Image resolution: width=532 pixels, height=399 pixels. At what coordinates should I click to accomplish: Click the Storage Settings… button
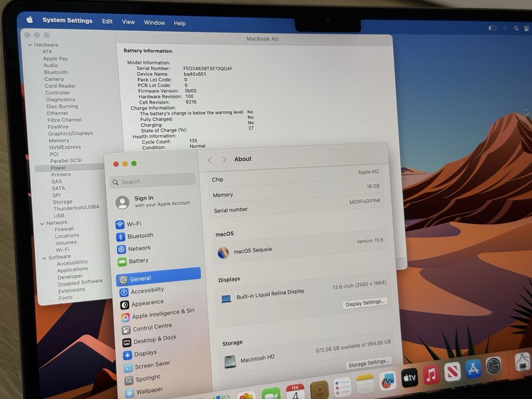click(x=368, y=363)
